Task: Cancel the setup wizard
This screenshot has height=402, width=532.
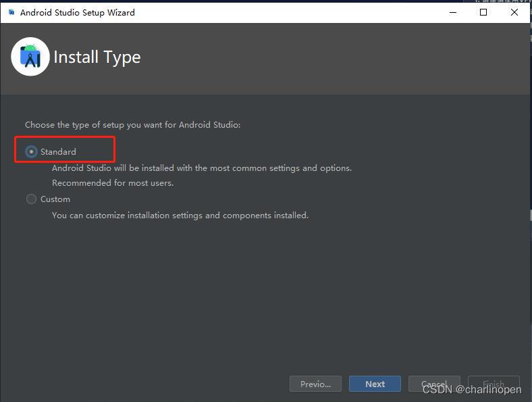Action: tap(434, 384)
